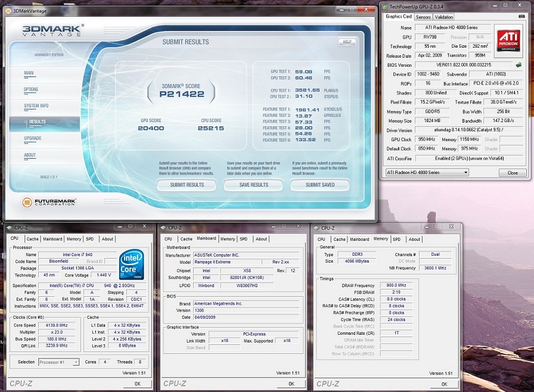
Task: Click the 3DMark score P21422
Action: point(182,94)
